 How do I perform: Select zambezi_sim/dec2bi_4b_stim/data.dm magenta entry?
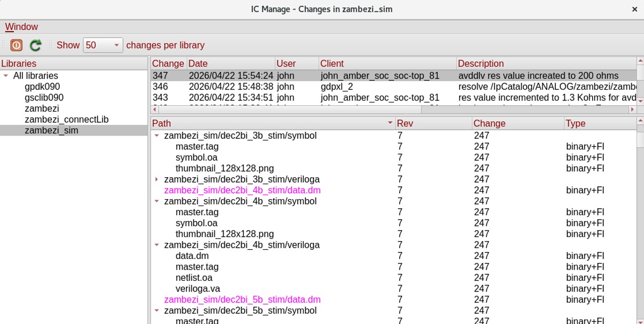tap(242, 191)
